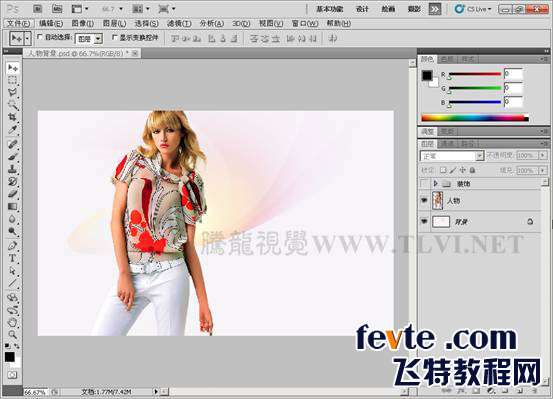Screen dimensions: 553x399
Task: Open the 文件(F) menu
Action: point(19,24)
